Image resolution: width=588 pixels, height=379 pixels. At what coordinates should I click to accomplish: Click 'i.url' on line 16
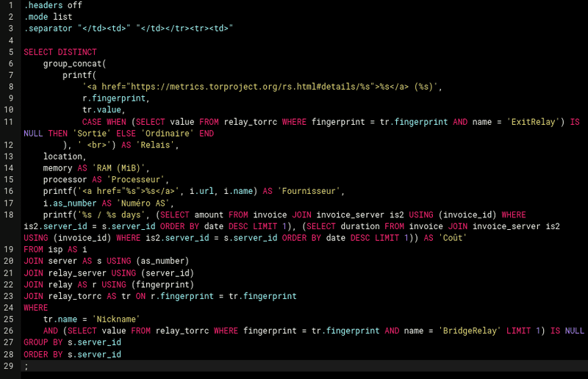click(x=201, y=191)
